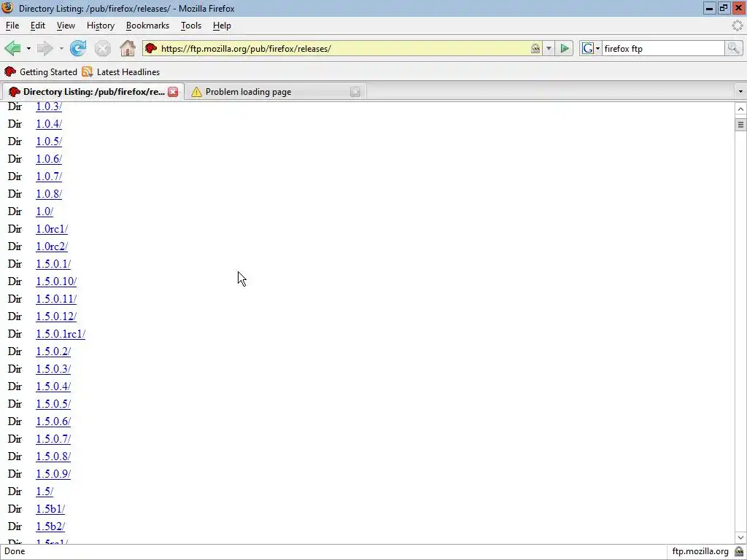Viewport: 747px width, 560px height.
Task: Open the 1.0/ directory link
Action: [x=44, y=211]
